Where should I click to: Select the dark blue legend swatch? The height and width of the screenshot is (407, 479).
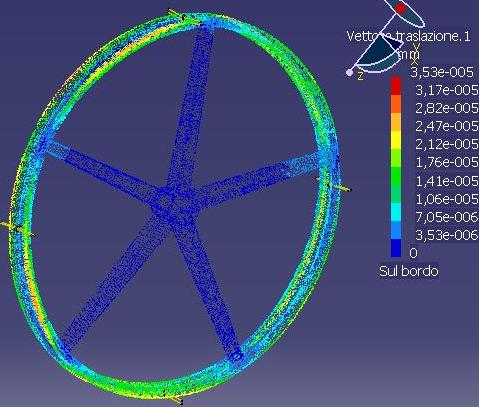[396, 248]
